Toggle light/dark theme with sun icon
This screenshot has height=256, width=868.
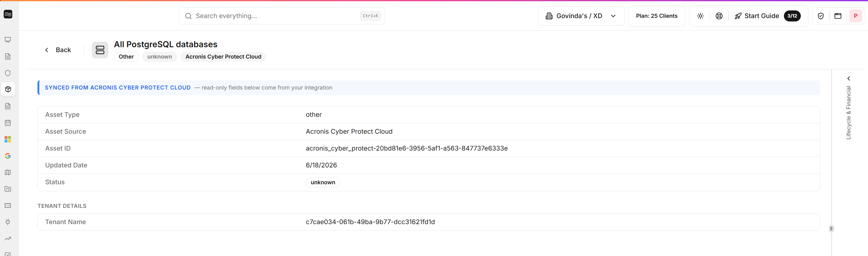tap(700, 16)
